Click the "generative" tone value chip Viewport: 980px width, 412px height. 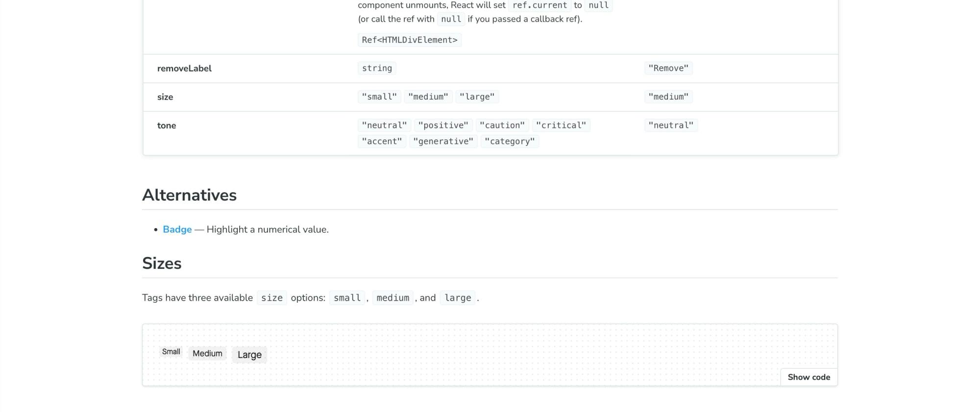(443, 141)
